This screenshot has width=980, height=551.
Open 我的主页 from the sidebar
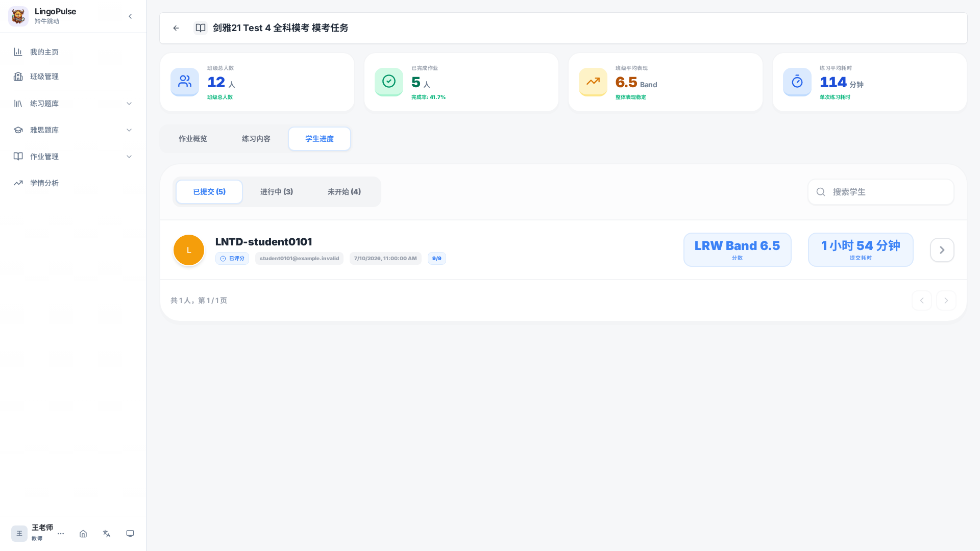(x=73, y=52)
